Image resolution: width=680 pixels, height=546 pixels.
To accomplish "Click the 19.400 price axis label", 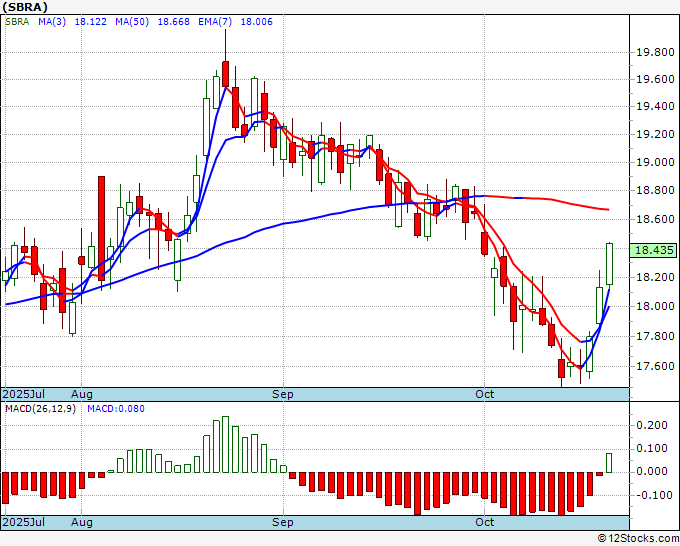I will pyautogui.click(x=655, y=106).
